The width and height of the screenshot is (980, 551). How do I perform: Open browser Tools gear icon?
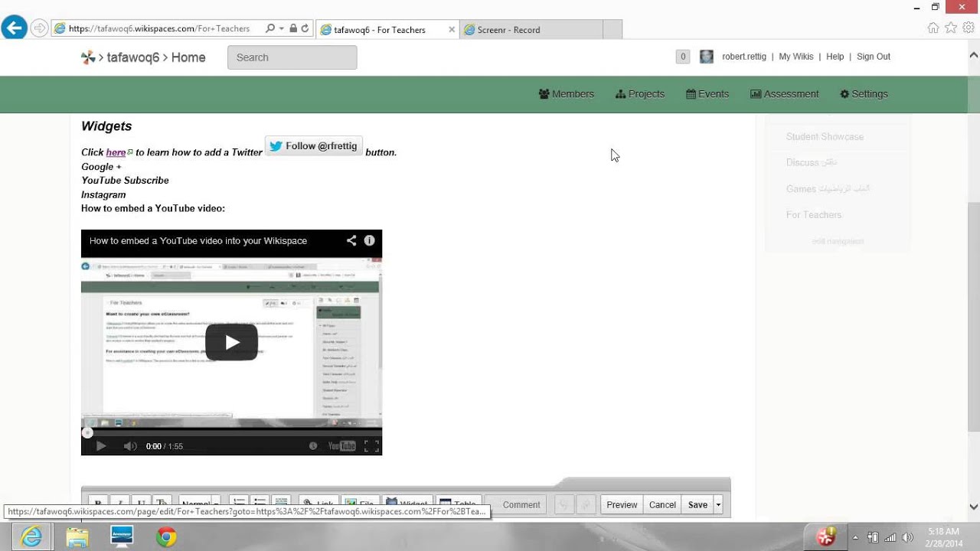[x=969, y=28]
